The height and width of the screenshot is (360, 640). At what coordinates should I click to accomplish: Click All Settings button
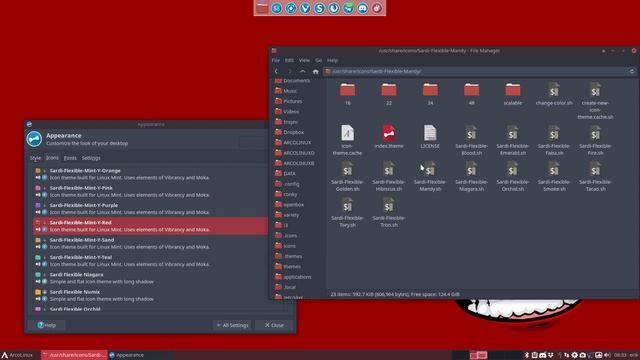[232, 325]
